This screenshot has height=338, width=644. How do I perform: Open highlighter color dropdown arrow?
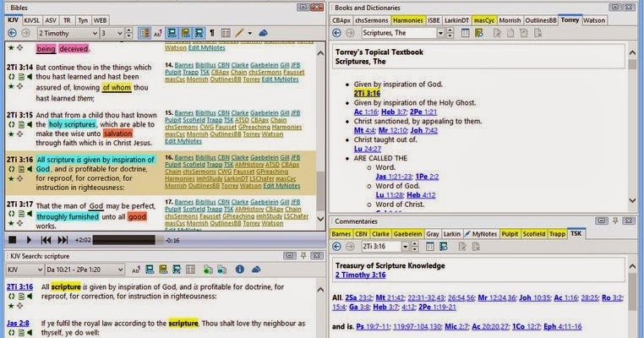[249, 33]
